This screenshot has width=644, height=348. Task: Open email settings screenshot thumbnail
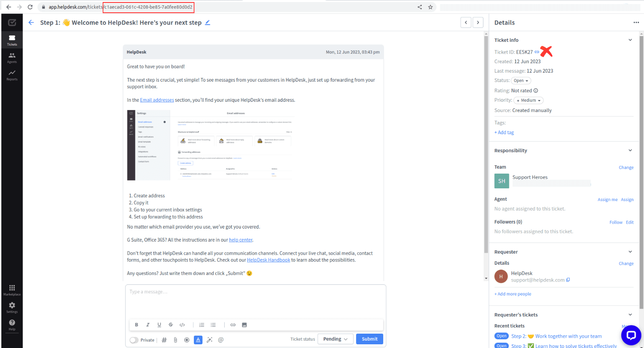click(211, 145)
